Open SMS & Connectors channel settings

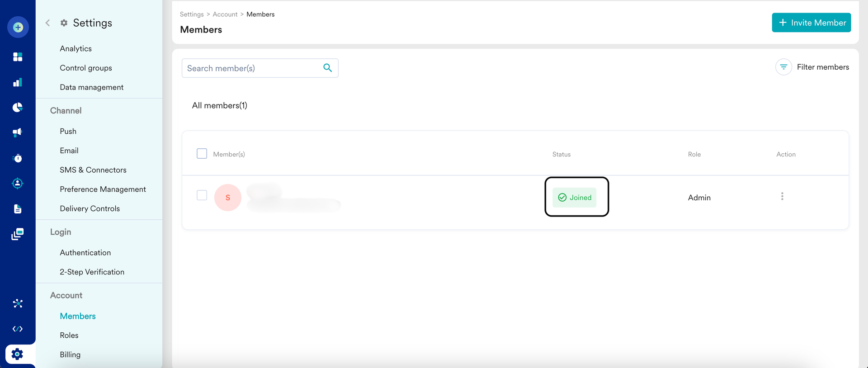tap(93, 170)
